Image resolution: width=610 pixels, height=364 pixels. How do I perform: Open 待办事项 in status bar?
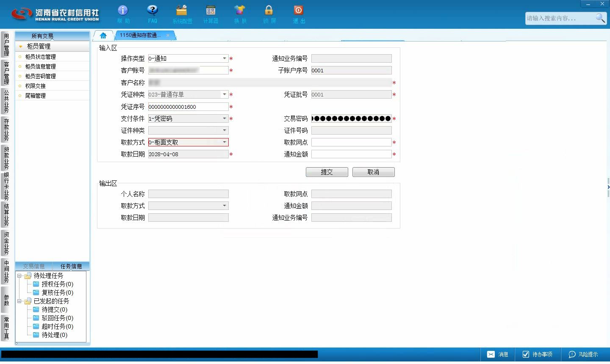538,354
